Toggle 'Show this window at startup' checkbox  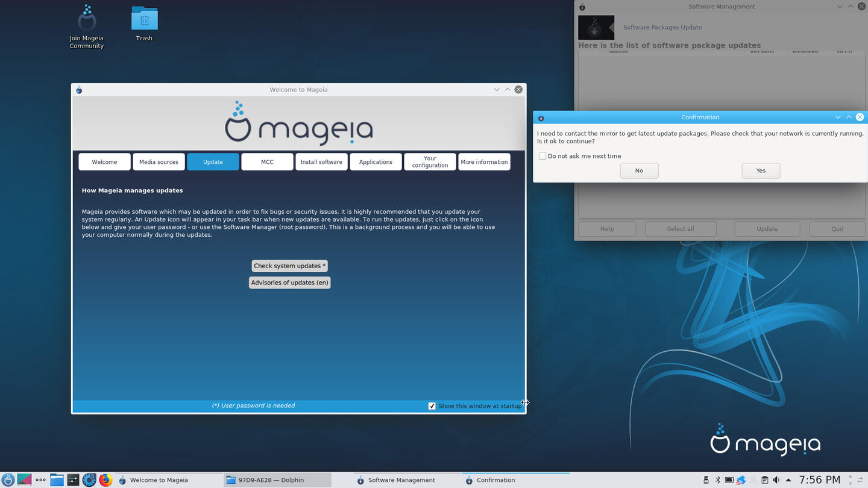pyautogui.click(x=432, y=406)
